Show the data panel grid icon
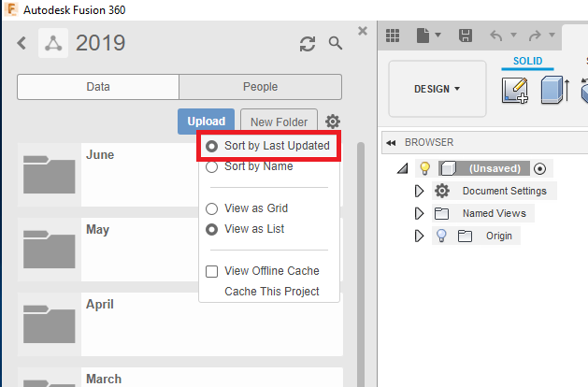The image size is (588, 387). click(393, 36)
